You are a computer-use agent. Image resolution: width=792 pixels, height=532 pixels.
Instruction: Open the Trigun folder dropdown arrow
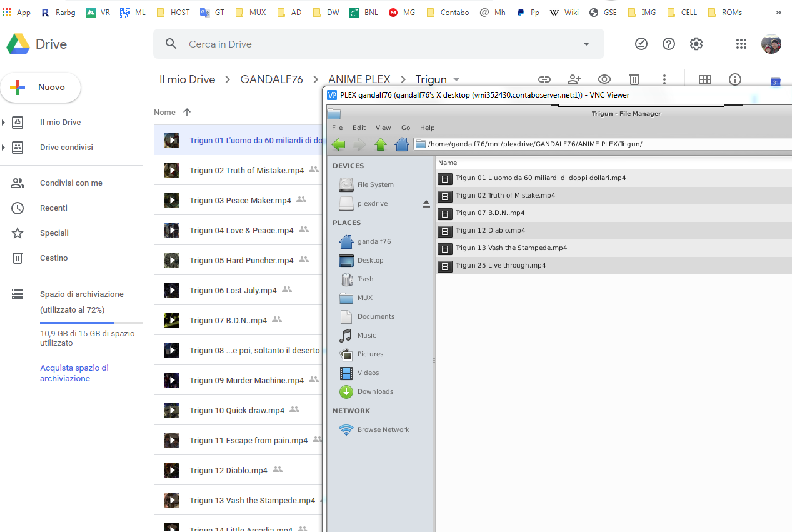point(456,79)
